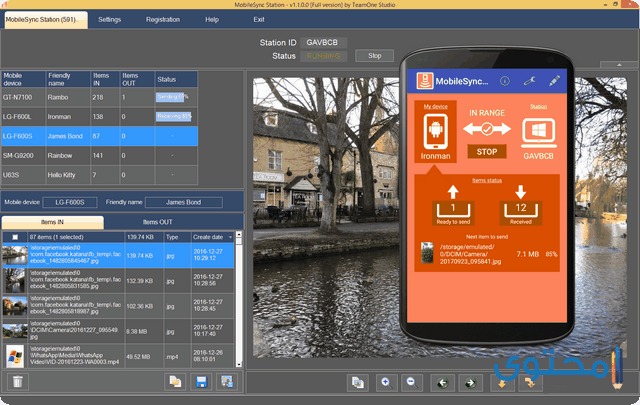Image resolution: width=640 pixels, height=405 pixels.
Task: Switch to the Items IN tab
Action: 53,222
